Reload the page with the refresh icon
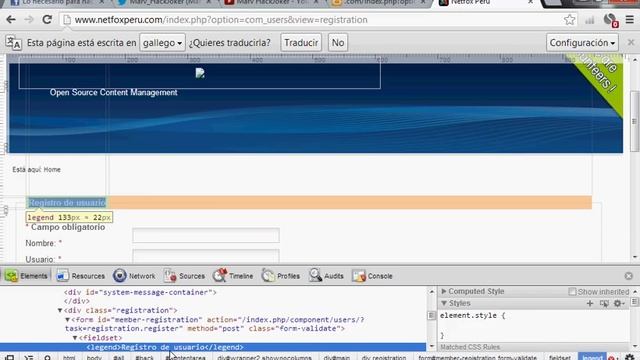640x360 pixels. 47,20
